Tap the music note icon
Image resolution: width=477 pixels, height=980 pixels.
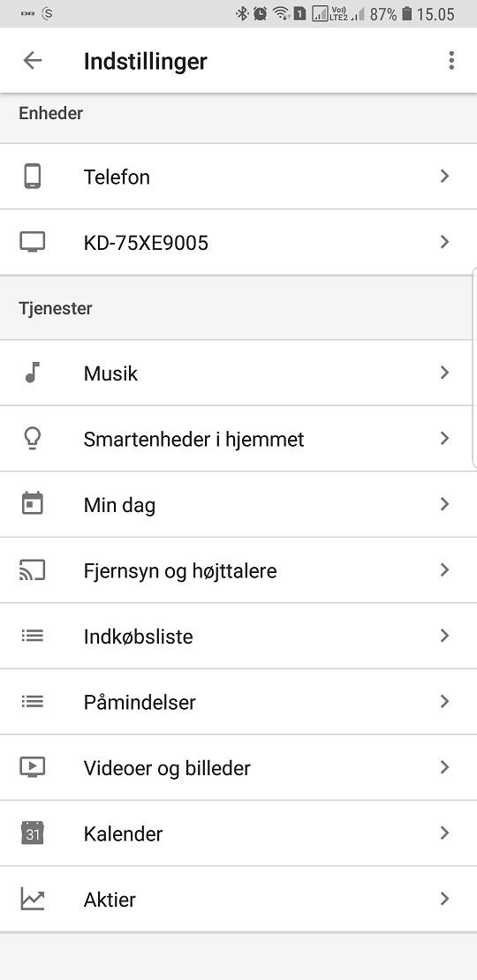click(33, 373)
